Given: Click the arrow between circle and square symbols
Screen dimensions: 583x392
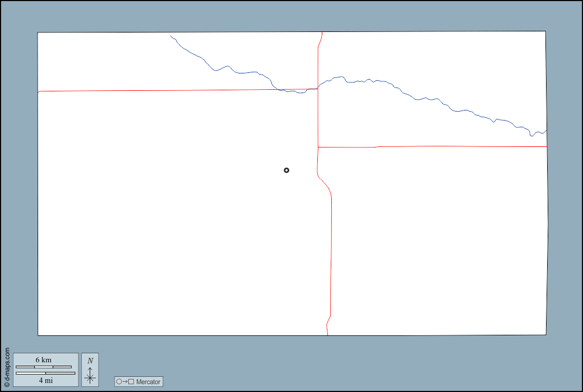Looking at the screenshot, I should [x=125, y=382].
